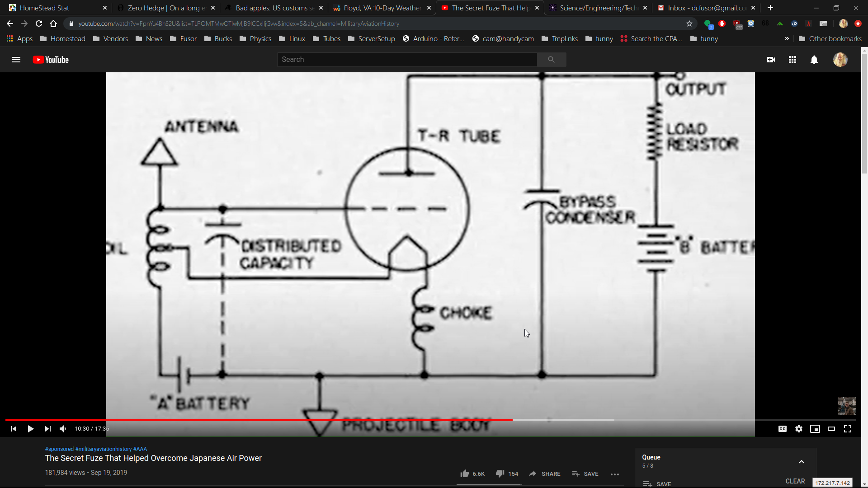Open the ServerSetup bookmarks folder

coord(372,39)
